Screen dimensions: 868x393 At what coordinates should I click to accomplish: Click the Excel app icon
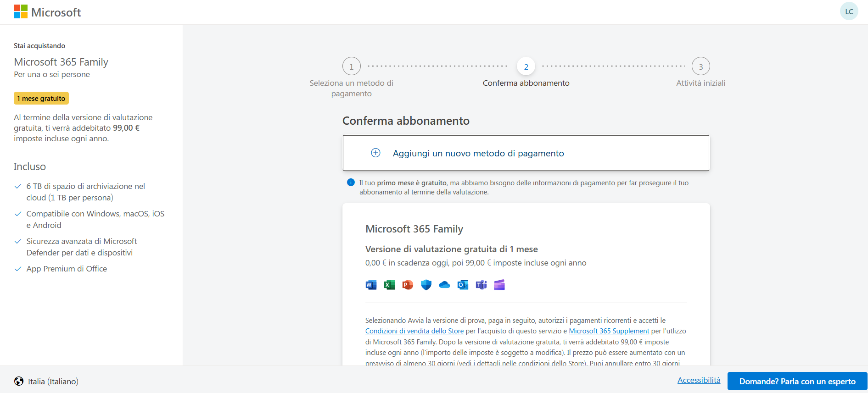point(389,285)
